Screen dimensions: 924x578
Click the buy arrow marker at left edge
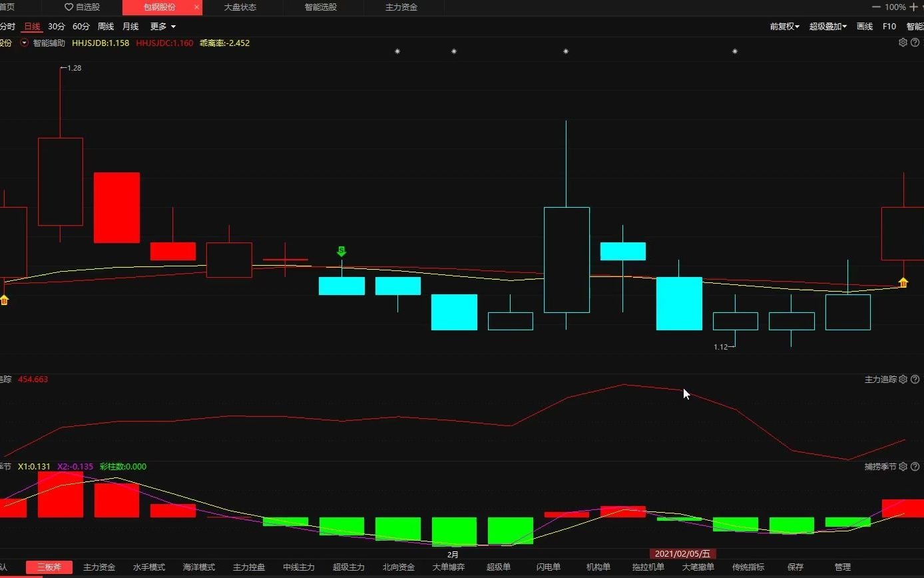(x=4, y=300)
